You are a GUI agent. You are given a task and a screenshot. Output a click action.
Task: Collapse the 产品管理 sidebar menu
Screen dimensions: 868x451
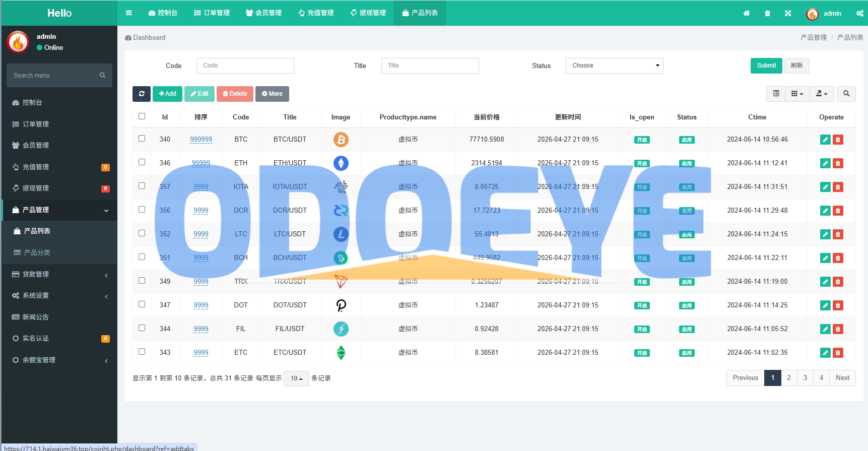[59, 210]
